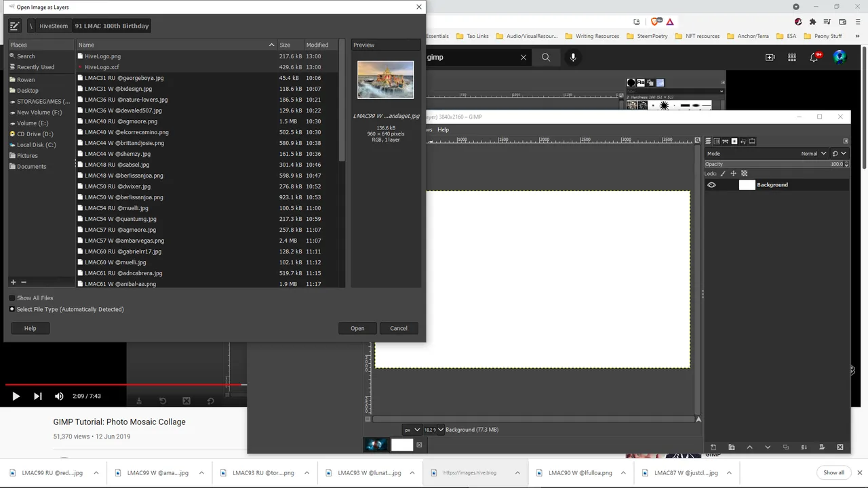Zoom image when window resizes button
The height and width of the screenshot is (488, 868).
click(x=698, y=141)
